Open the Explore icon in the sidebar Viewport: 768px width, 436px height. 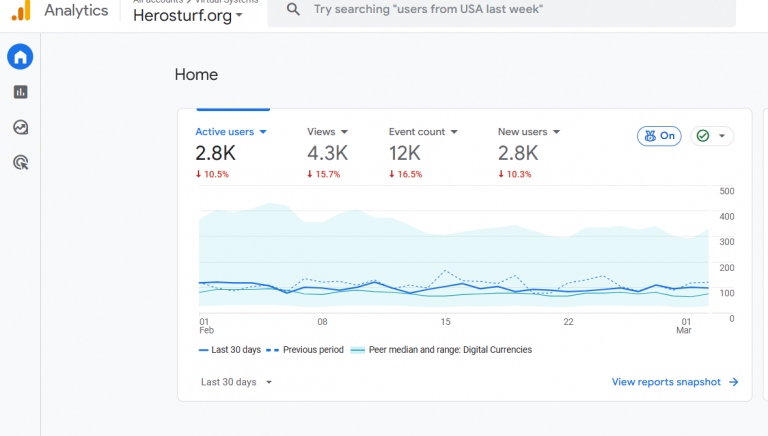click(21, 127)
